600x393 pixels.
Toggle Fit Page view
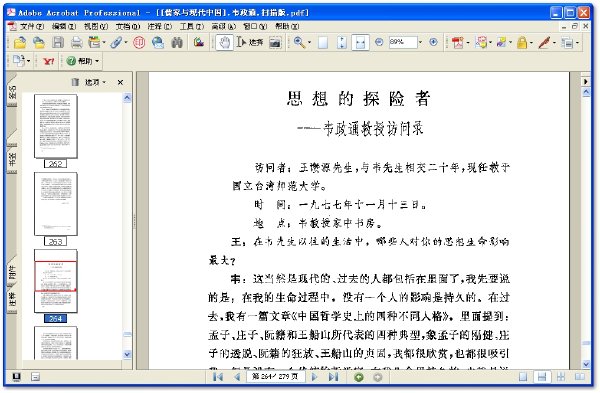[x=342, y=42]
